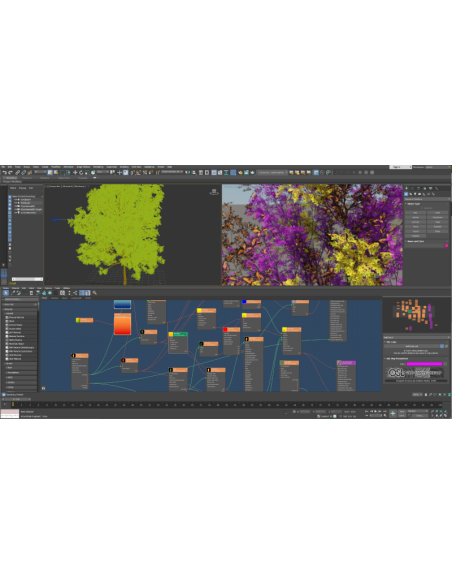The width and height of the screenshot is (452, 584).
Task: Open the Rendering menu
Action: click(98, 167)
